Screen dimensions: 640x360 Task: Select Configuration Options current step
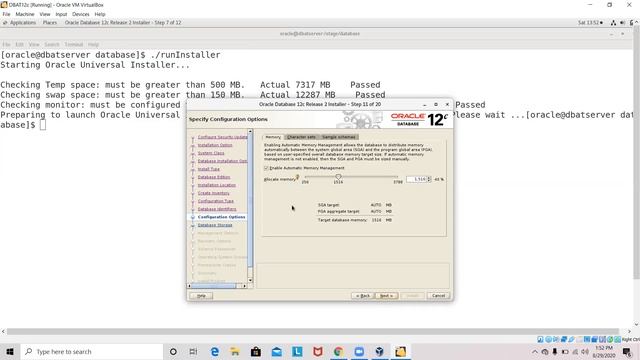coord(222,217)
